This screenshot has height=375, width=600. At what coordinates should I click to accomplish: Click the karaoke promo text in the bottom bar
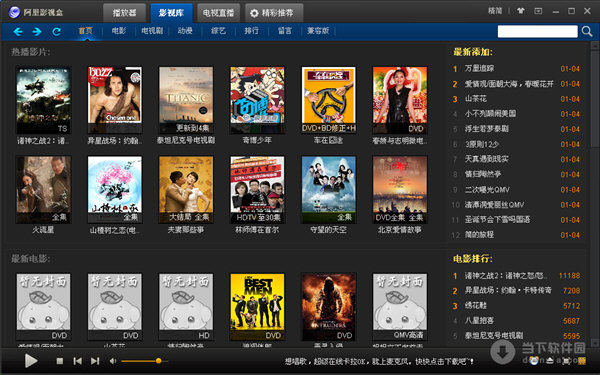(379, 361)
